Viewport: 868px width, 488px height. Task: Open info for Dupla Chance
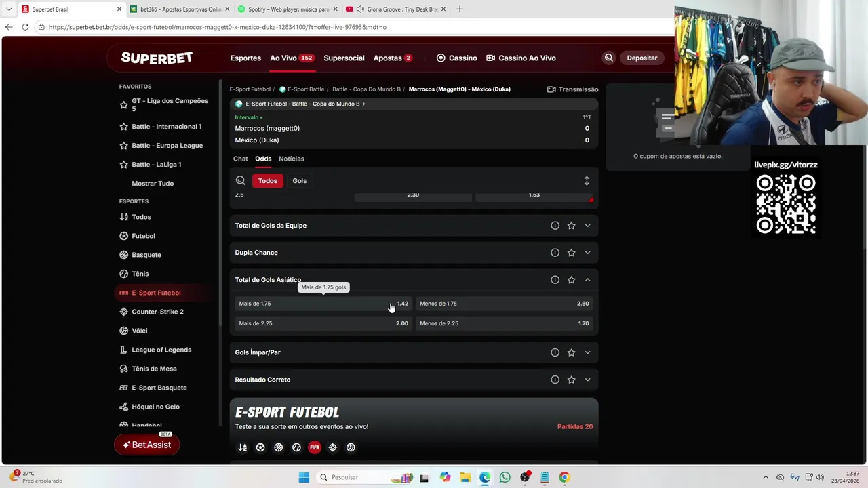click(555, 253)
